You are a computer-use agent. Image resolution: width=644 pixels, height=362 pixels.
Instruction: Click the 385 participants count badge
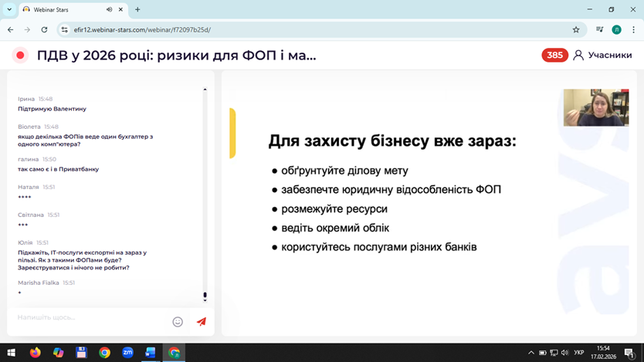pos(554,55)
